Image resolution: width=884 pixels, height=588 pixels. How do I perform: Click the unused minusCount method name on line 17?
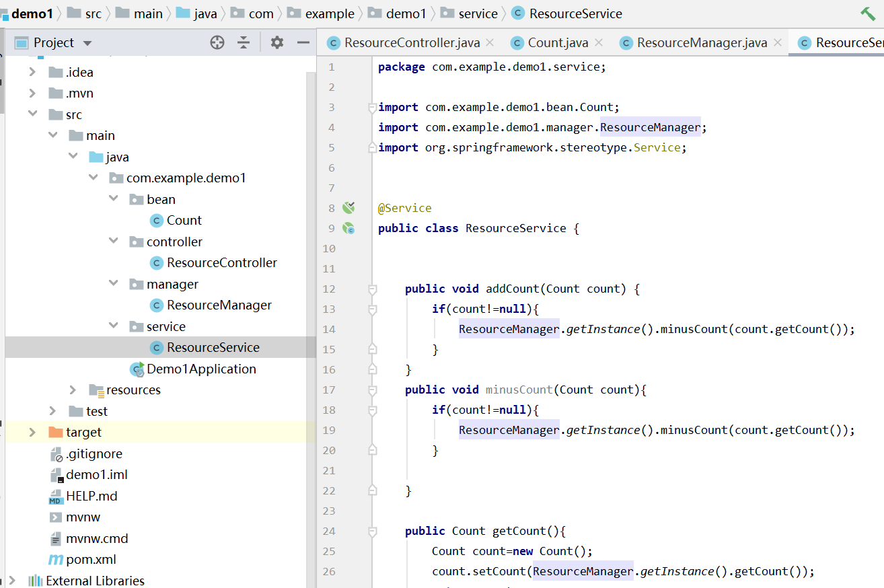(519, 390)
